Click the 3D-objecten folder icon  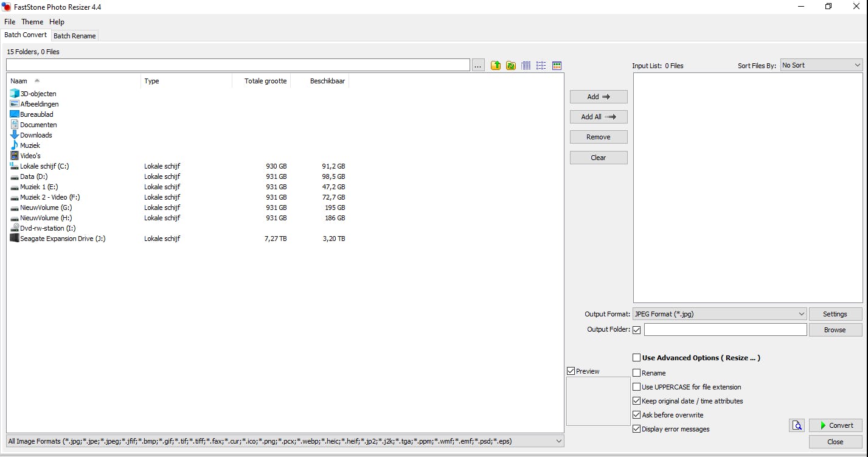click(x=15, y=94)
